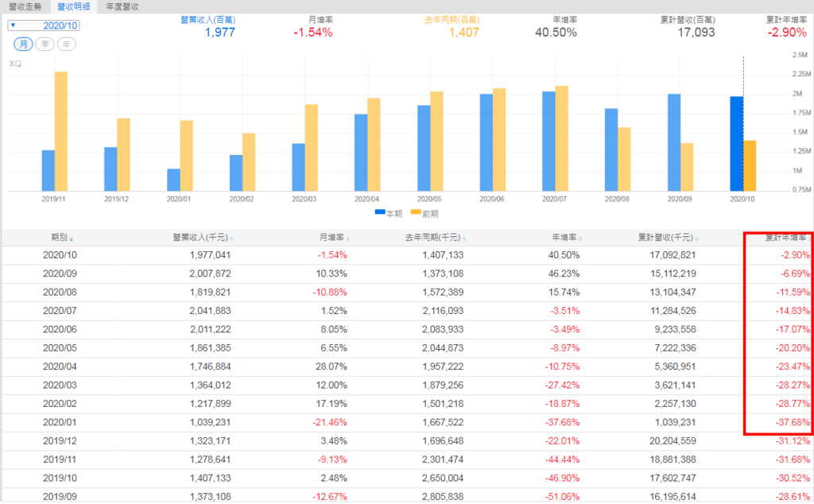Click yearly growth value -27.42%

tap(562, 385)
